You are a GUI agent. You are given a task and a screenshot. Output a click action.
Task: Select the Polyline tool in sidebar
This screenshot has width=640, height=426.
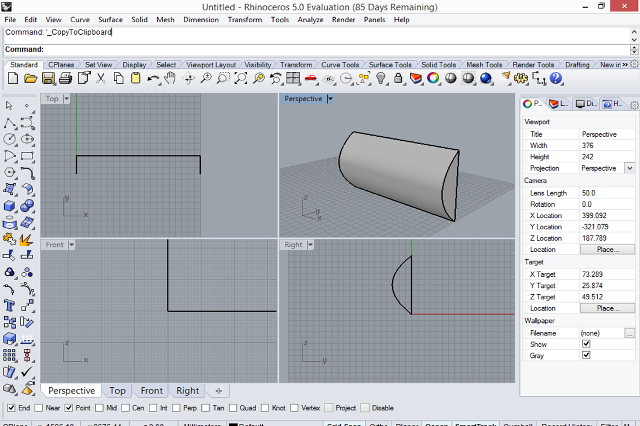click(x=10, y=122)
